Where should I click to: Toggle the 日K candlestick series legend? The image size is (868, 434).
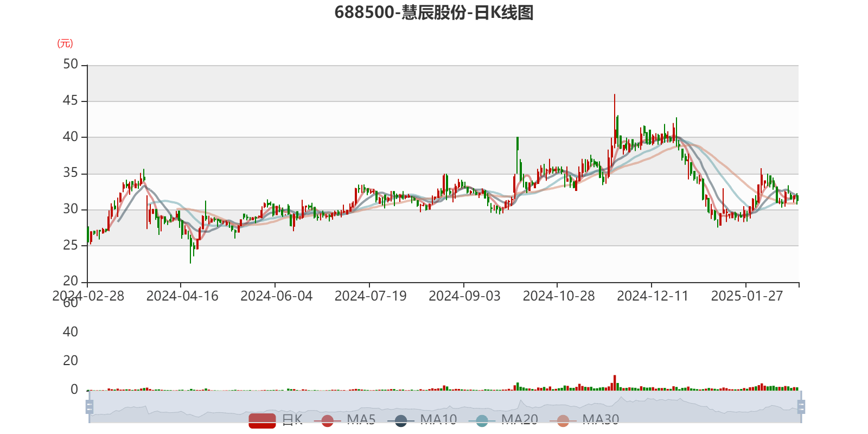point(276,420)
